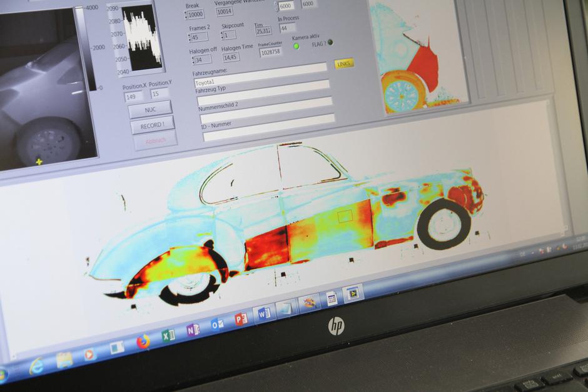Click the fender thermal preview thumbnail
Screen dimensions: 588x392
click(x=417, y=56)
